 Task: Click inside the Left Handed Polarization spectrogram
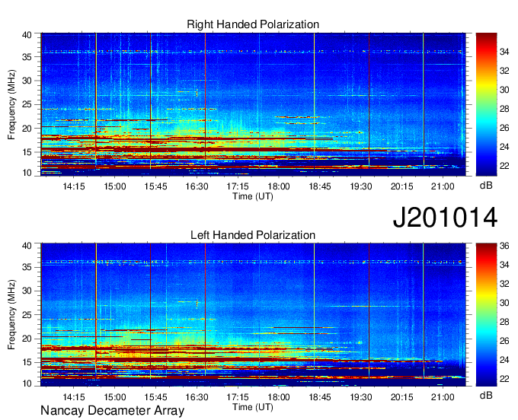(253, 314)
